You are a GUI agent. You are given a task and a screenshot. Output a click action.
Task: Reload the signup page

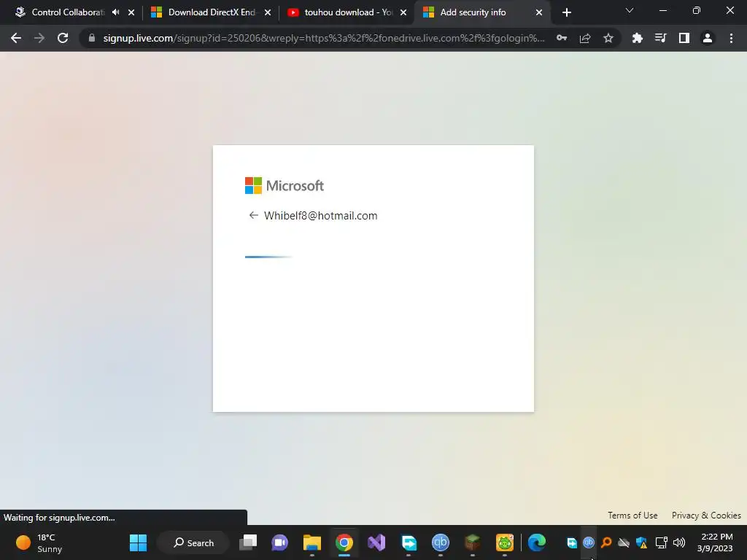click(x=63, y=38)
